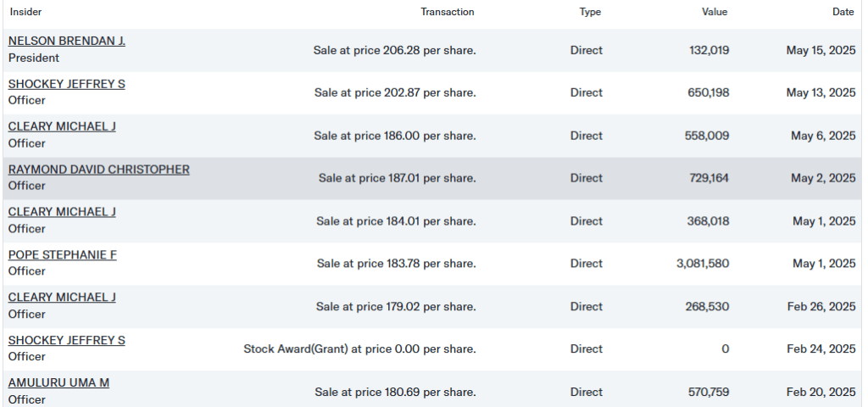The height and width of the screenshot is (407, 868).
Task: Click the Feb 20, 2025 date cell
Action: click(x=821, y=392)
